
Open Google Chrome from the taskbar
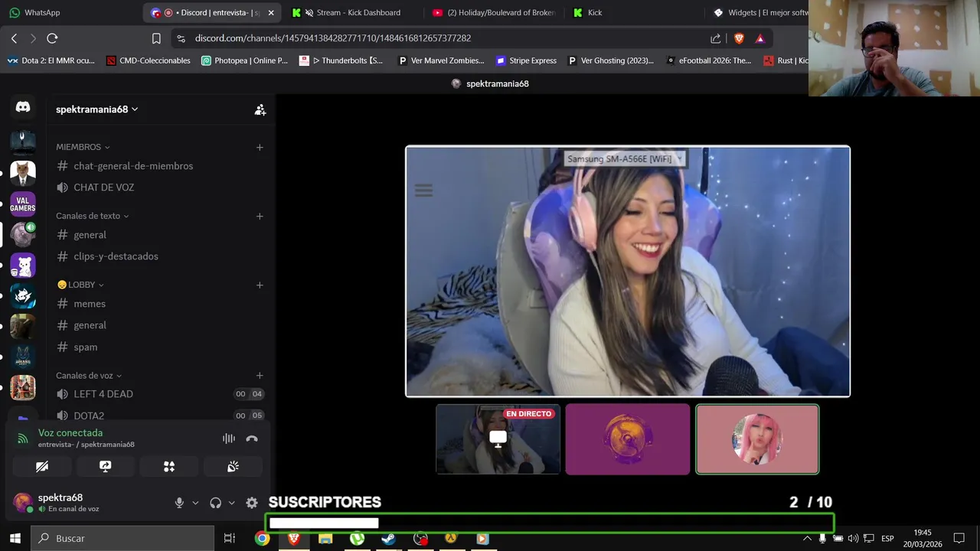(x=262, y=539)
